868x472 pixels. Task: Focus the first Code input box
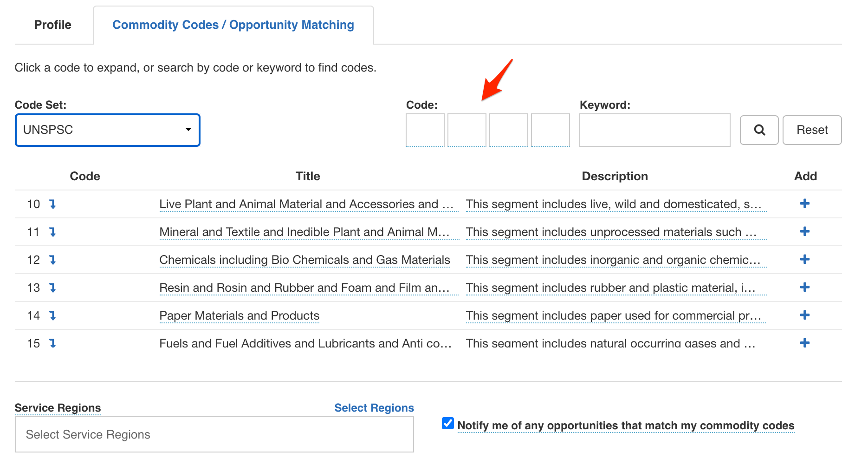click(x=425, y=130)
